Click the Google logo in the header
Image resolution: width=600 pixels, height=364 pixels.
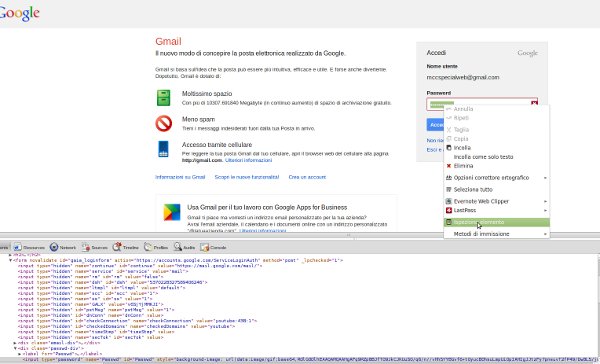(x=20, y=14)
